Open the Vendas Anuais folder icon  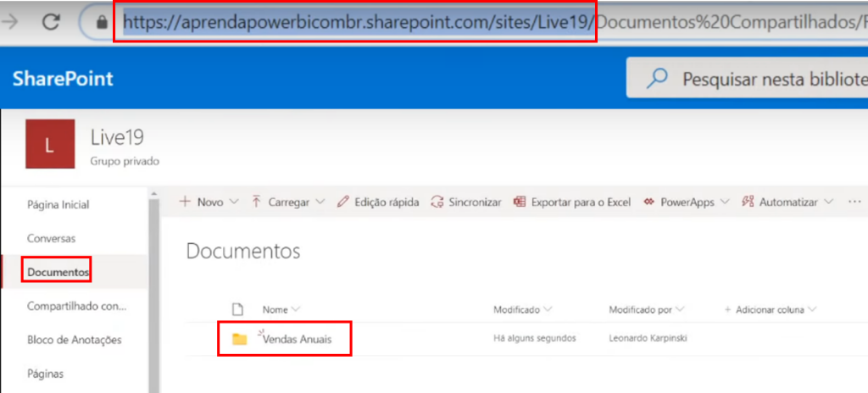click(240, 339)
